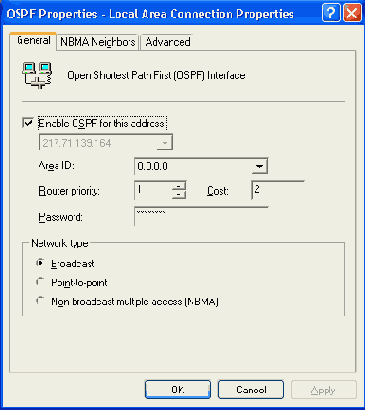The height and width of the screenshot is (410, 365).
Task: Click the Apply button
Action: click(x=324, y=389)
